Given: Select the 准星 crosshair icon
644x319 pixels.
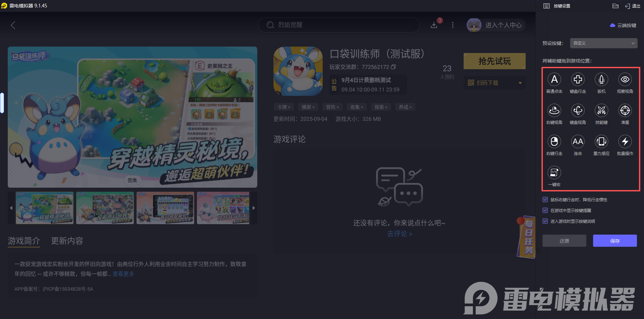Looking at the screenshot, I should [625, 111].
